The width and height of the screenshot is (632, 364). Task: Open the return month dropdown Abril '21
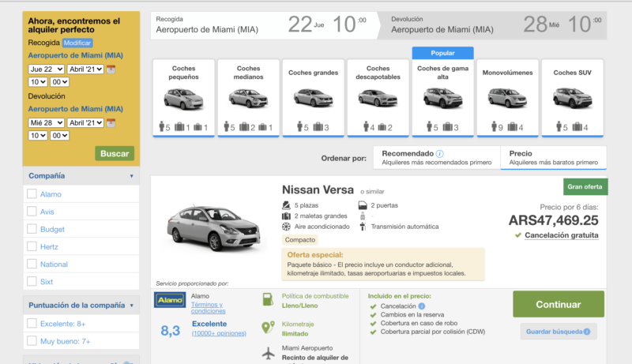85,122
